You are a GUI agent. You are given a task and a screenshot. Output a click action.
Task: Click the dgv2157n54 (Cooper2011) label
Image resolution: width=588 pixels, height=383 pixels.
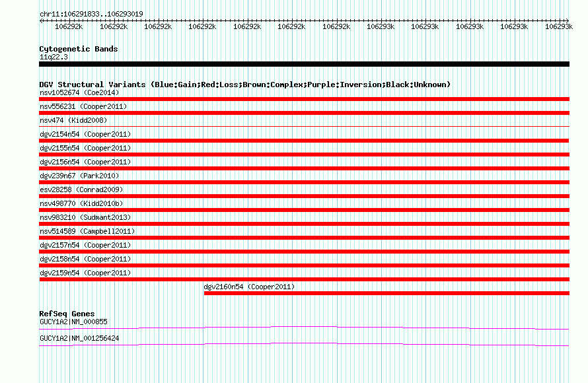click(85, 245)
